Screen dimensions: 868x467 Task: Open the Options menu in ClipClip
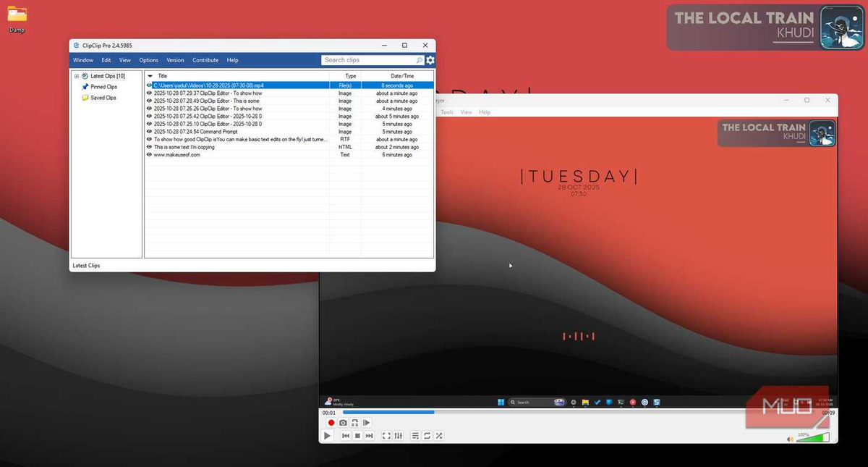tap(148, 60)
